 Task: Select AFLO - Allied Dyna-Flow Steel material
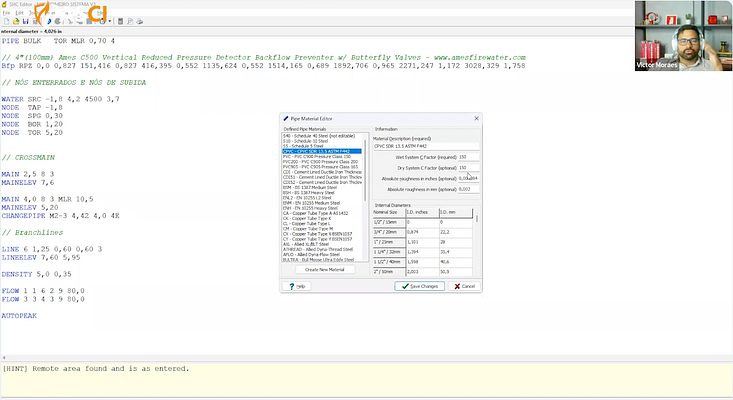tap(321, 254)
